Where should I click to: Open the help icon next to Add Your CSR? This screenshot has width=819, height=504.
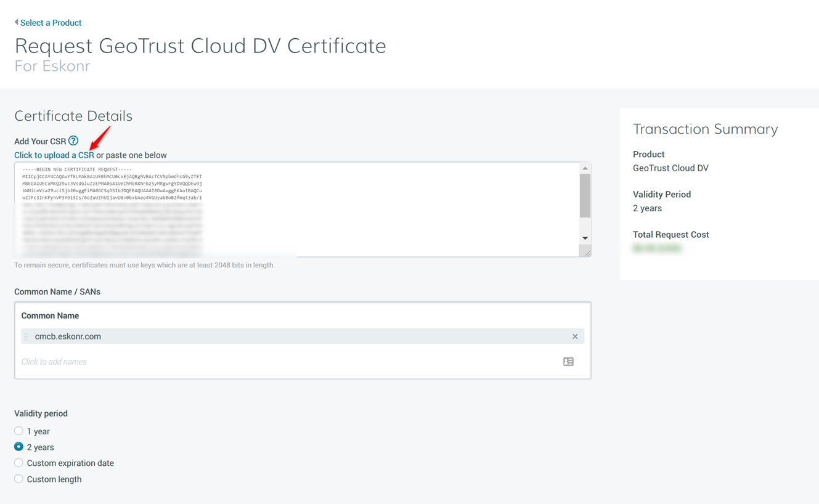point(73,141)
